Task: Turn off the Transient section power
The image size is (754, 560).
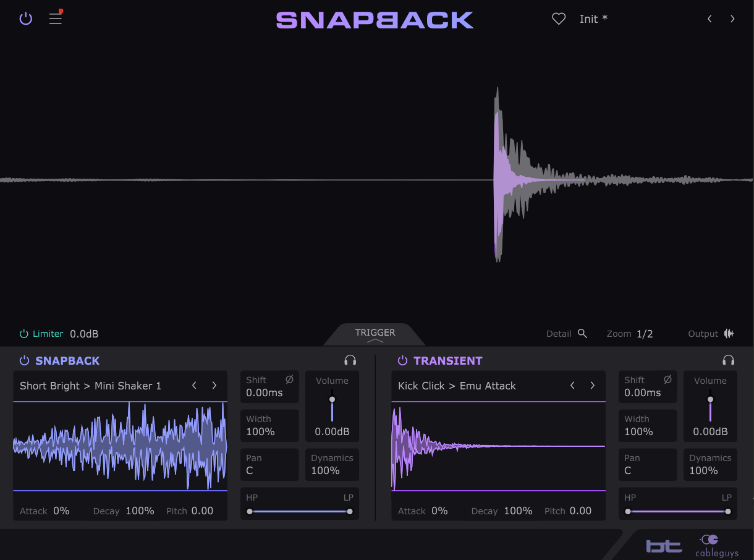Action: point(402,360)
